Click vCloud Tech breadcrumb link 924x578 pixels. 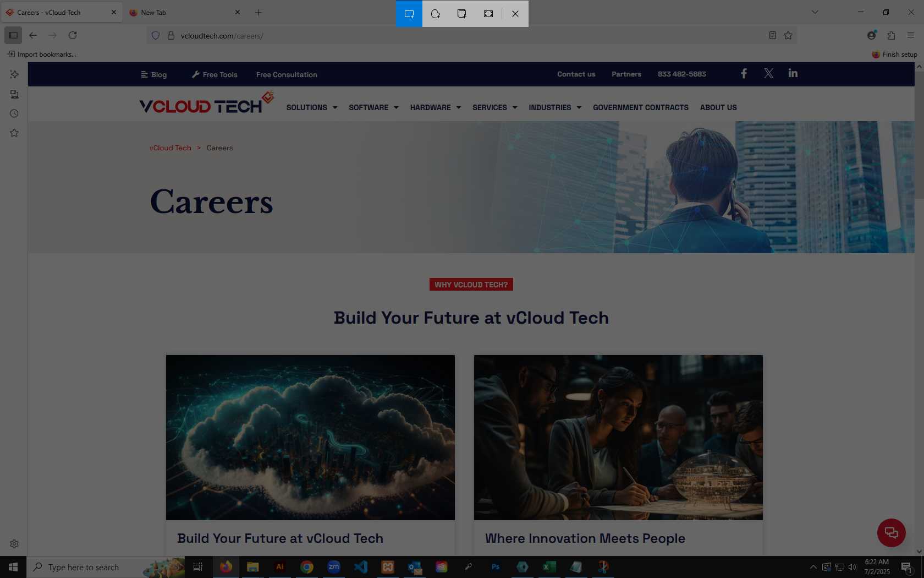click(170, 148)
